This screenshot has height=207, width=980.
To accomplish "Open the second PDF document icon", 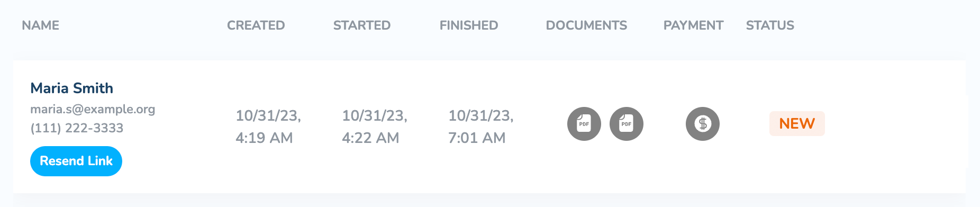I will (627, 124).
